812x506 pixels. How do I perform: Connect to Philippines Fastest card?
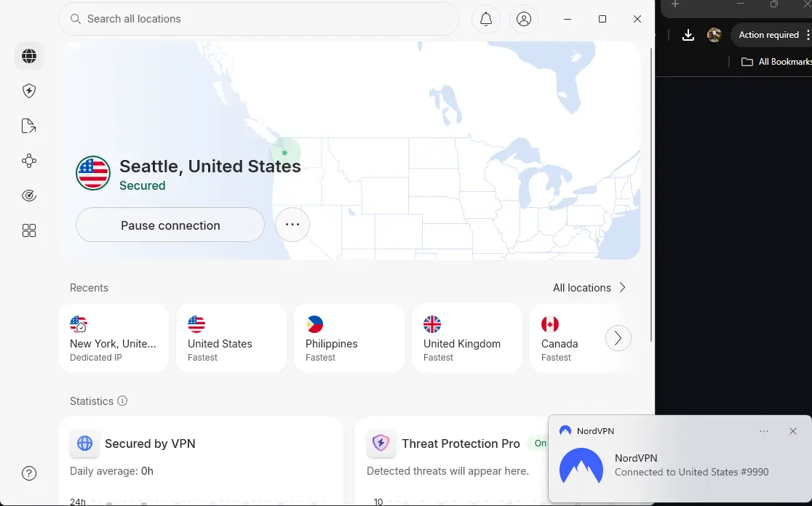(x=349, y=338)
